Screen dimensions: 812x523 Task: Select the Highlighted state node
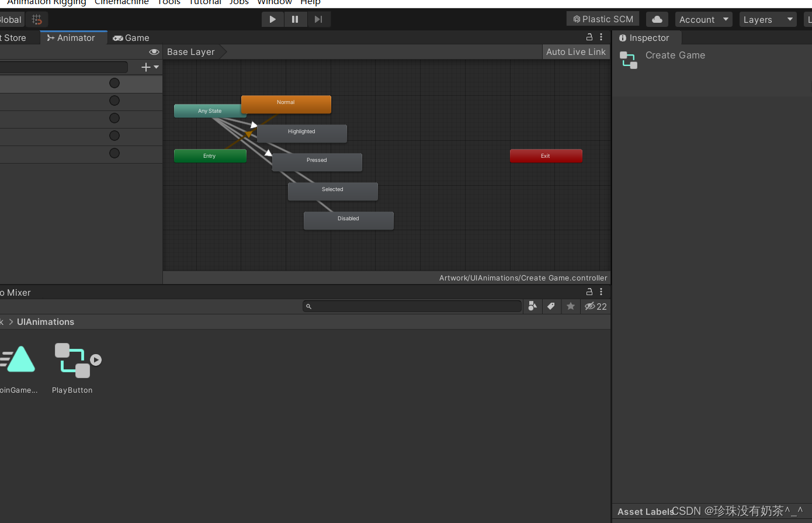tap(302, 133)
